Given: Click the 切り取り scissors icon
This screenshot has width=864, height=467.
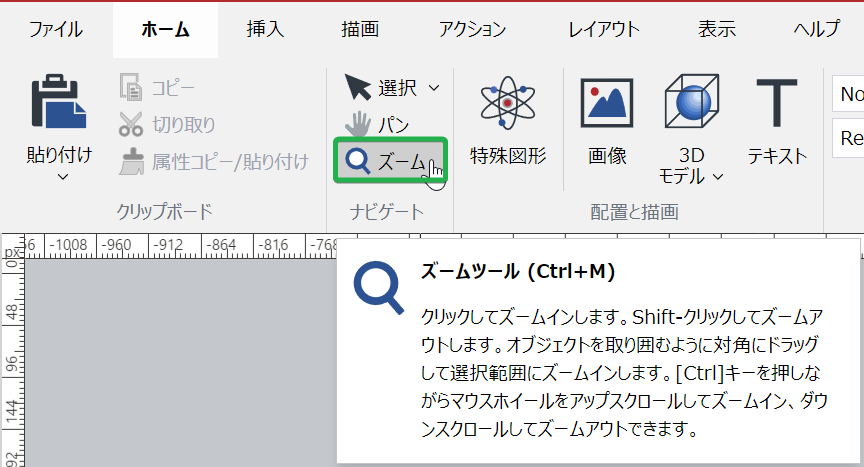Looking at the screenshot, I should [x=131, y=124].
